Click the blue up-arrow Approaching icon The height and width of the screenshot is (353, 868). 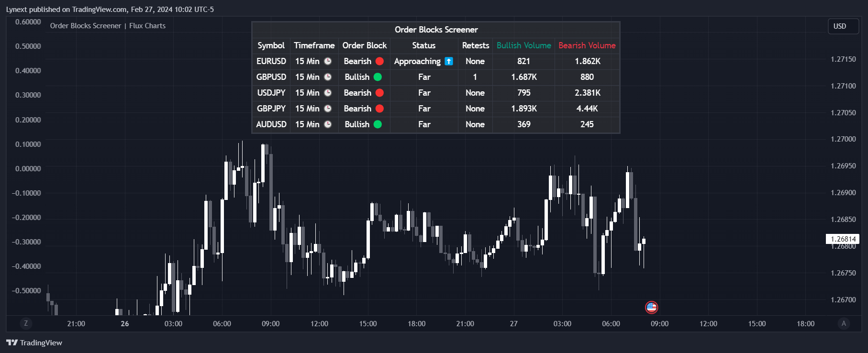(x=449, y=61)
